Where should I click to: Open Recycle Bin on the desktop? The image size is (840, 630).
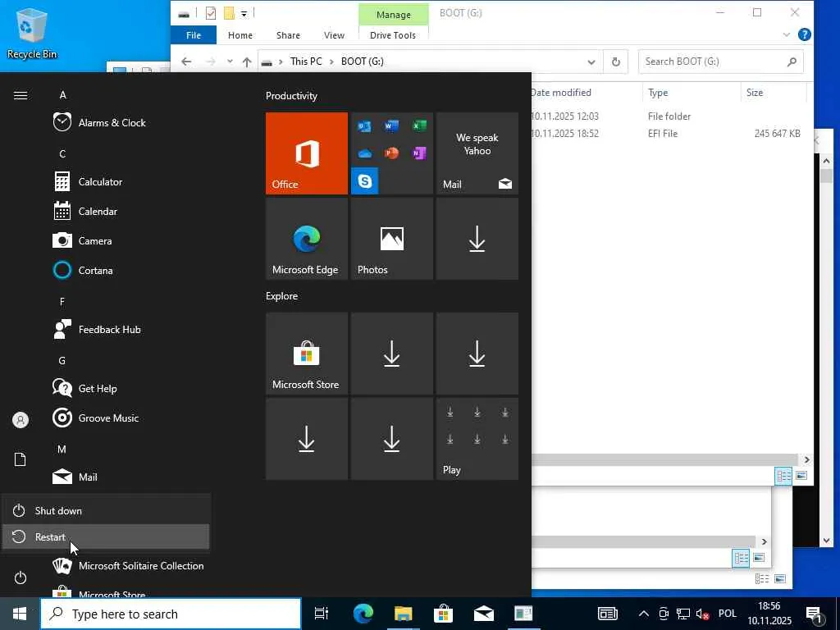pos(32,33)
